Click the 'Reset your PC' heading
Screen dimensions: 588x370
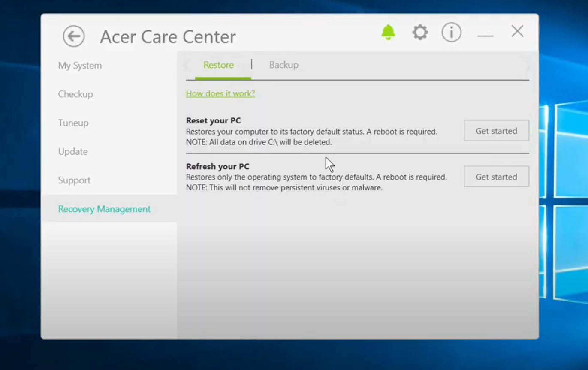point(213,121)
